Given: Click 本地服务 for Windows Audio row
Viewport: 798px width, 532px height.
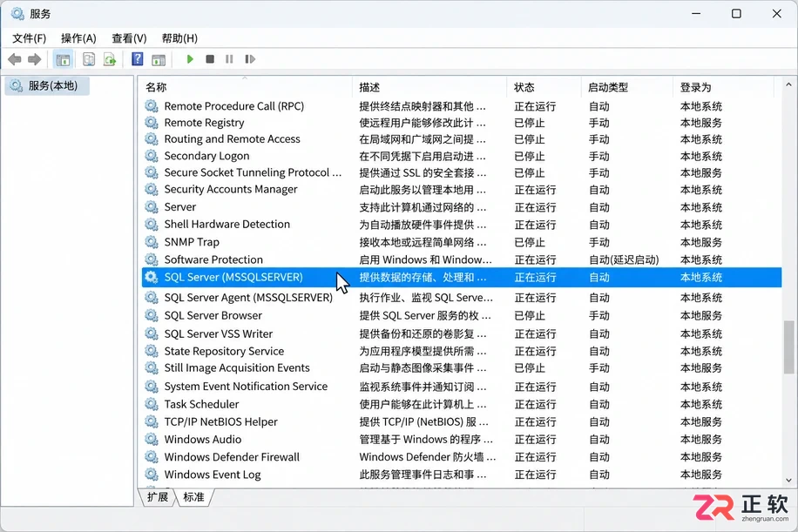Looking at the screenshot, I should point(700,440).
